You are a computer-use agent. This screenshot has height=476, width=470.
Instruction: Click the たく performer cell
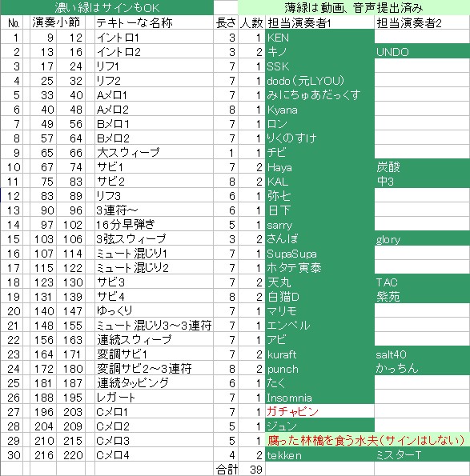(x=319, y=383)
